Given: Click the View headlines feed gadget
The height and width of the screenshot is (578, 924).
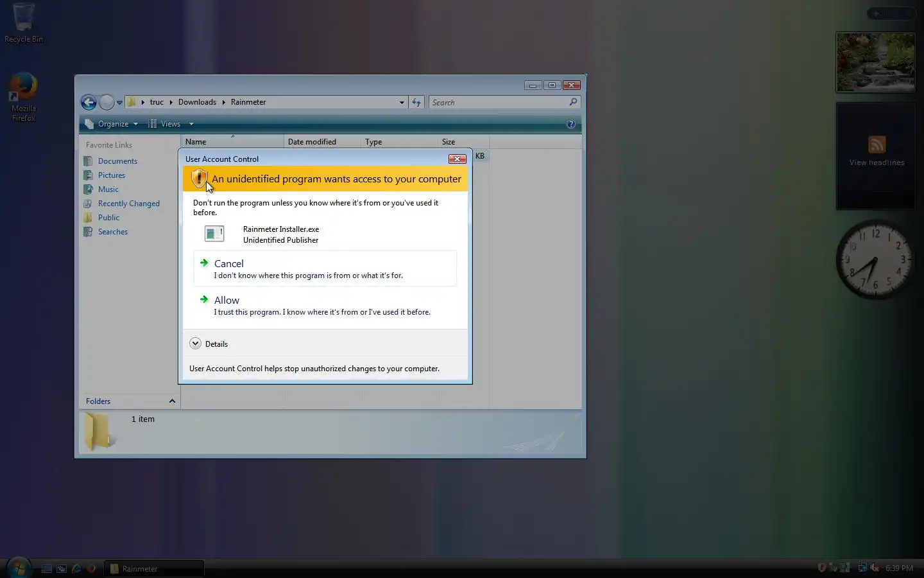Looking at the screenshot, I should pyautogui.click(x=876, y=155).
